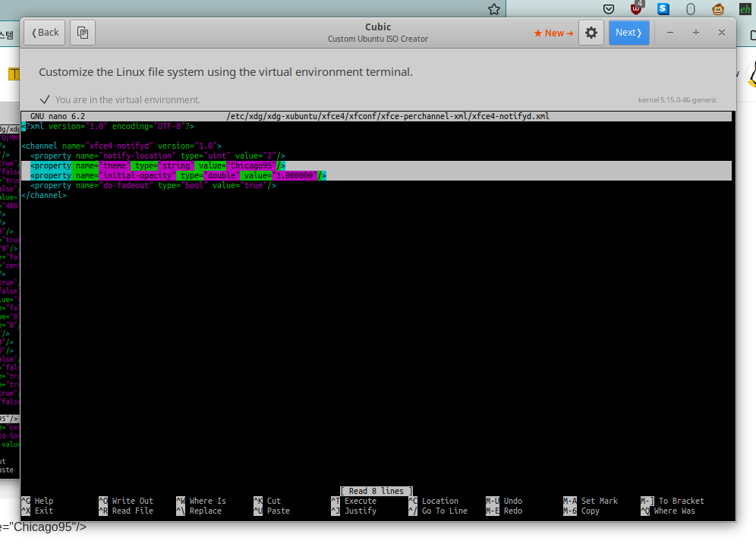The image size is (756, 544).
Task: Click the green eh extension icon
Action: point(745,9)
